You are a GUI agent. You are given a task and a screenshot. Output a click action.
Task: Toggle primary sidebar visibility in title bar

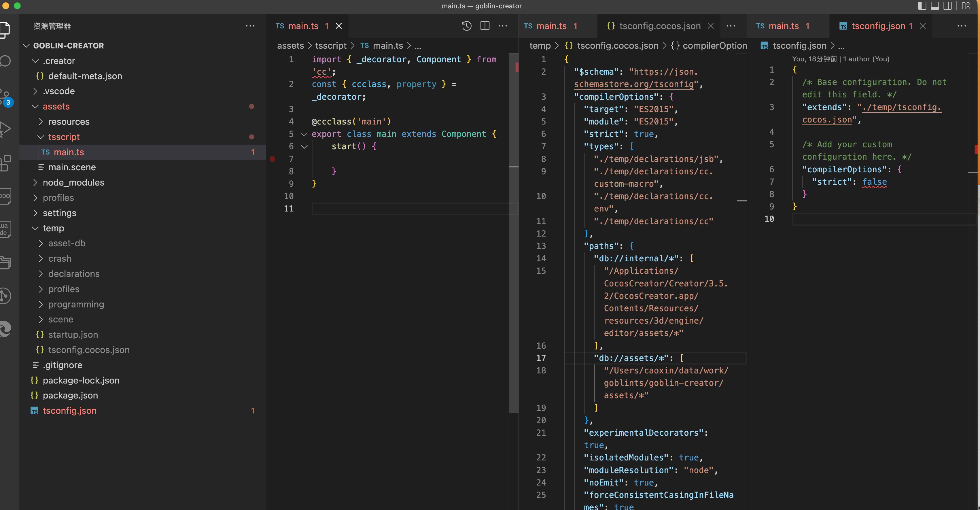pos(922,6)
